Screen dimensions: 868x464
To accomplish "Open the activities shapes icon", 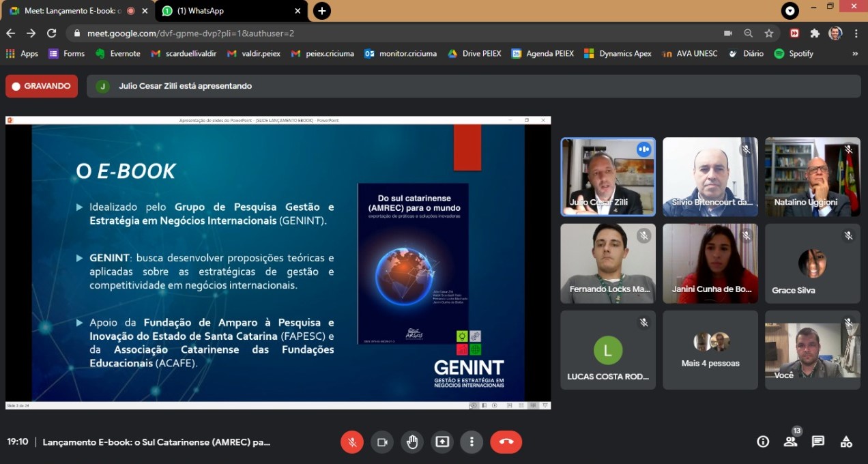I will (846, 441).
